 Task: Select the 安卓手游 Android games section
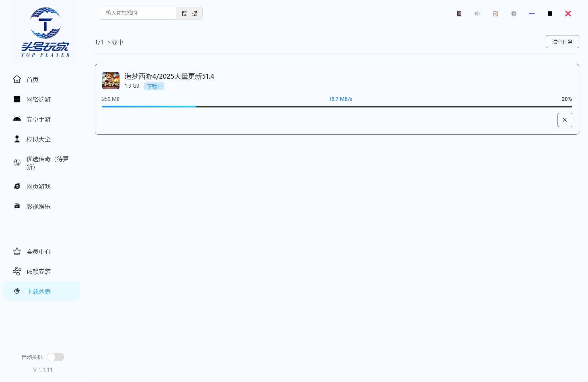(x=39, y=119)
